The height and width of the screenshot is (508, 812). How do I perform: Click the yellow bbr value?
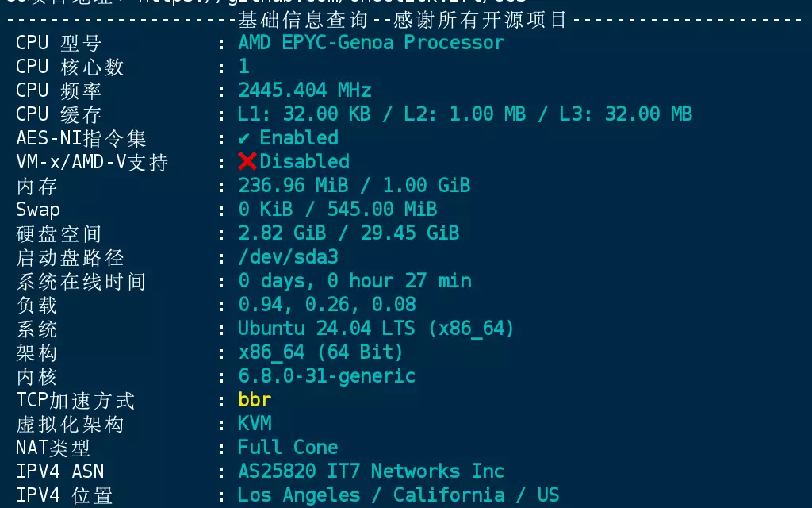coord(255,400)
